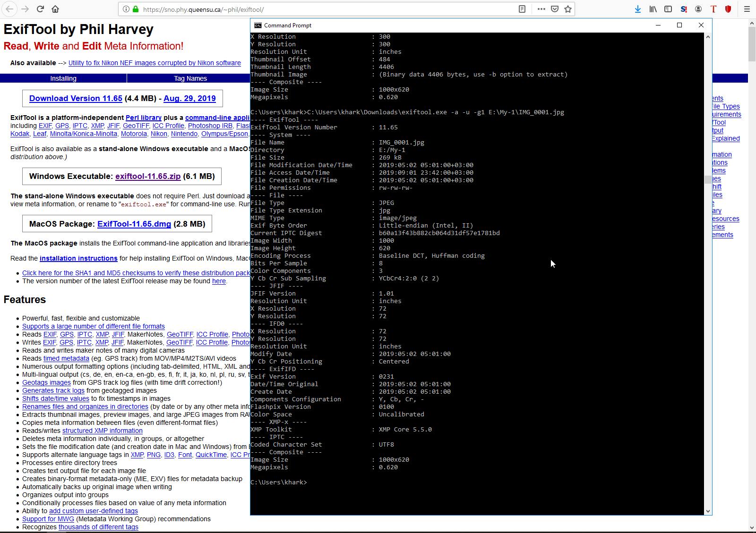Save the page to Pocket
Screen dimensions: 756x533
pyautogui.click(x=555, y=9)
